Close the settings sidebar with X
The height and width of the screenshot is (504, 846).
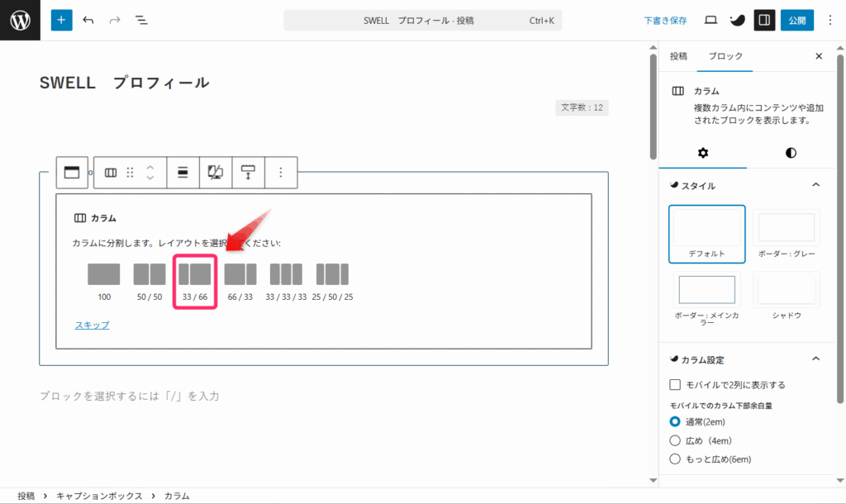tap(819, 56)
